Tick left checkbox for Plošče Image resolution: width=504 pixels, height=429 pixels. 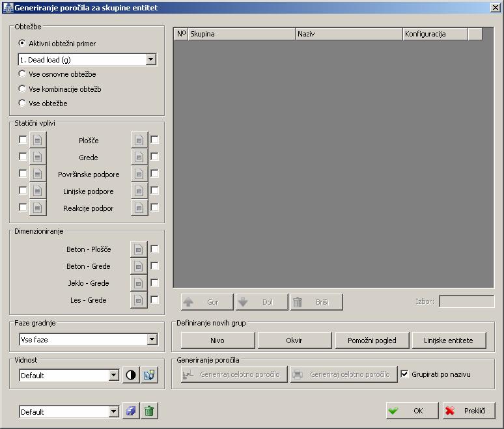tap(23, 140)
